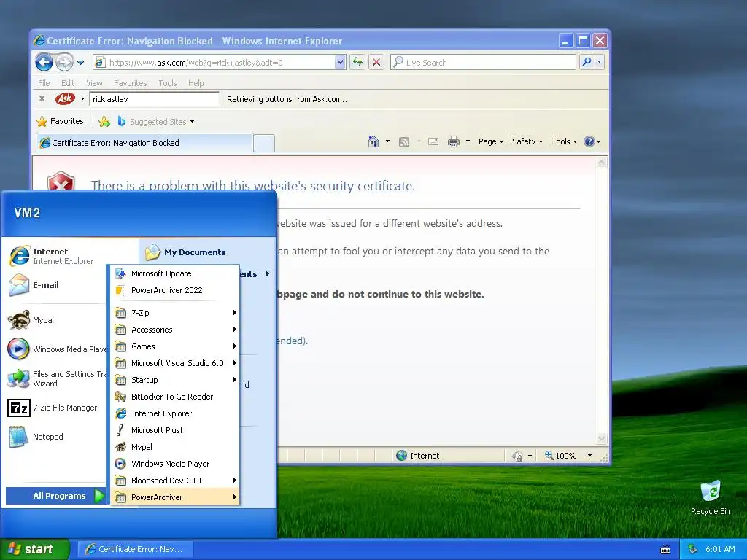Open the command bar Tools dropdown
Image resolution: width=747 pixels, height=560 pixels.
[x=564, y=141]
